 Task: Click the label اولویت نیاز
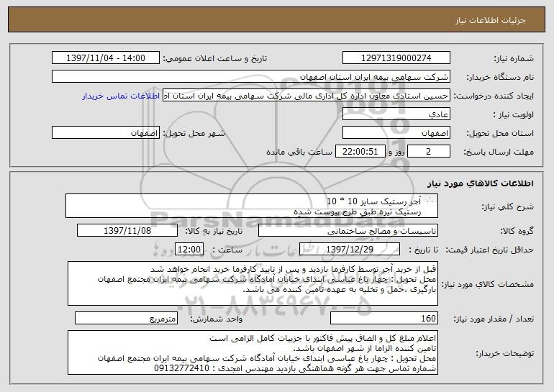tap(514, 115)
